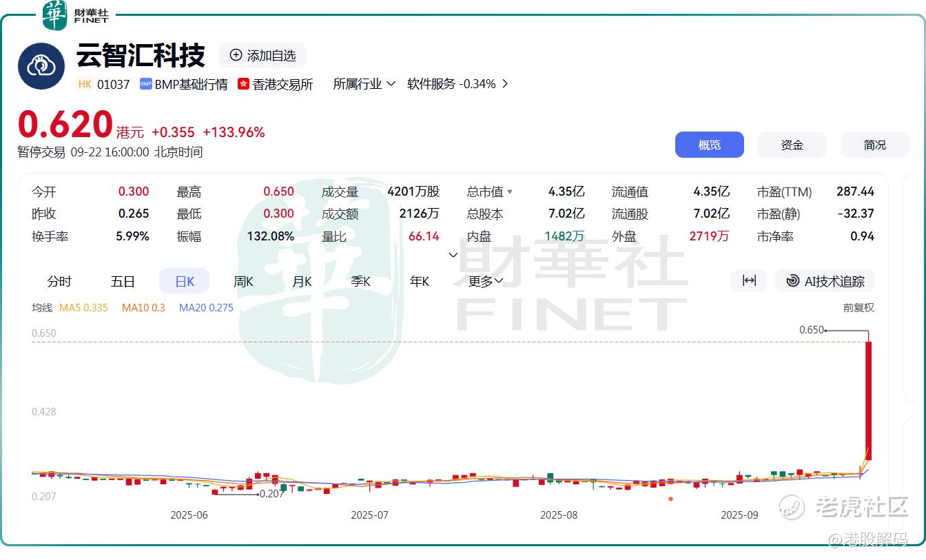Switch to the 简况 tab
This screenshot has height=560, width=926.
875,145
